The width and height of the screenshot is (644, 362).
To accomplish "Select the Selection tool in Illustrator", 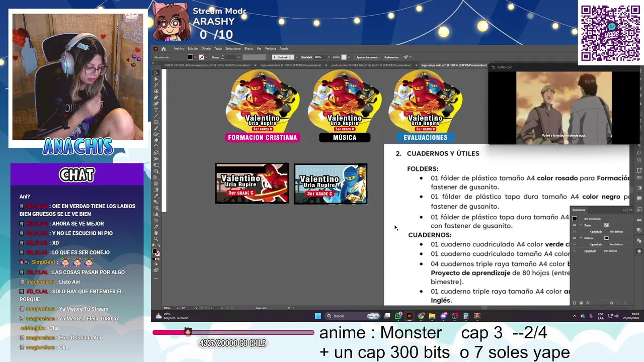I will (156, 72).
